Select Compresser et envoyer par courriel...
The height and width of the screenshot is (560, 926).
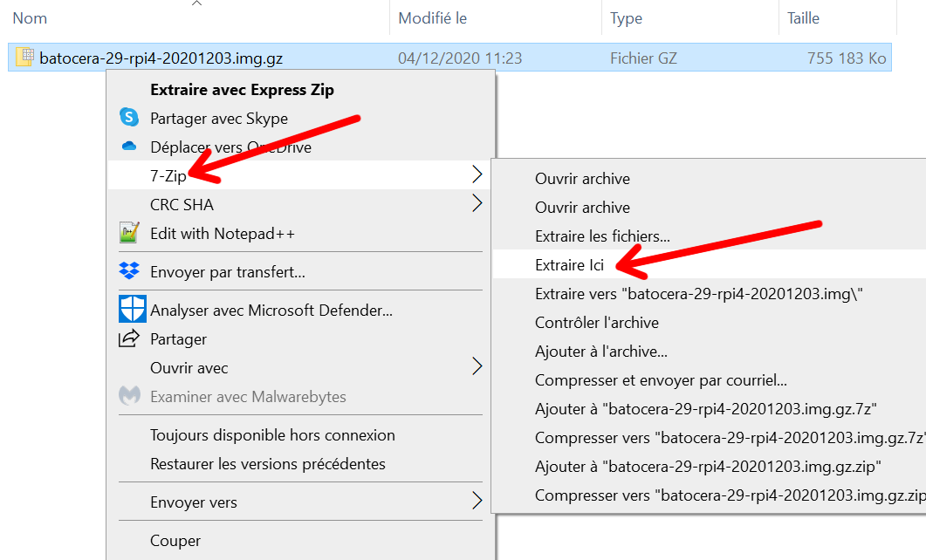661,380
